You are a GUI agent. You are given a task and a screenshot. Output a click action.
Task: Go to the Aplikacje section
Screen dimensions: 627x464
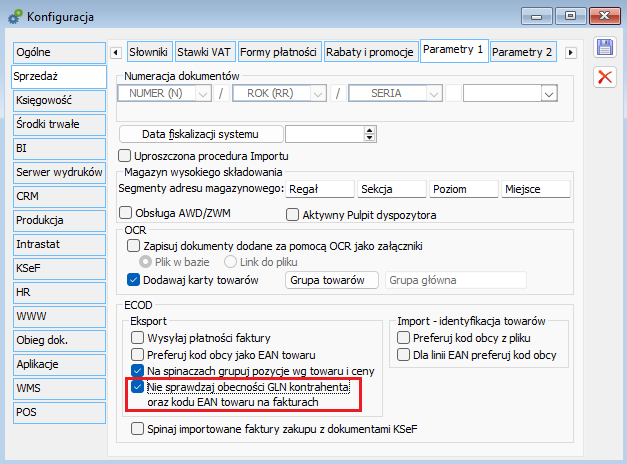pyautogui.click(x=59, y=364)
